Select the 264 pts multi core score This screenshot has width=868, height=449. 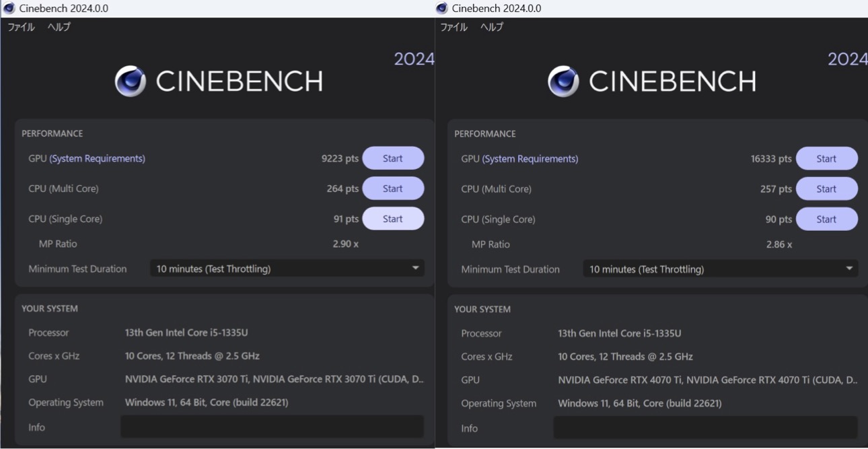342,188
